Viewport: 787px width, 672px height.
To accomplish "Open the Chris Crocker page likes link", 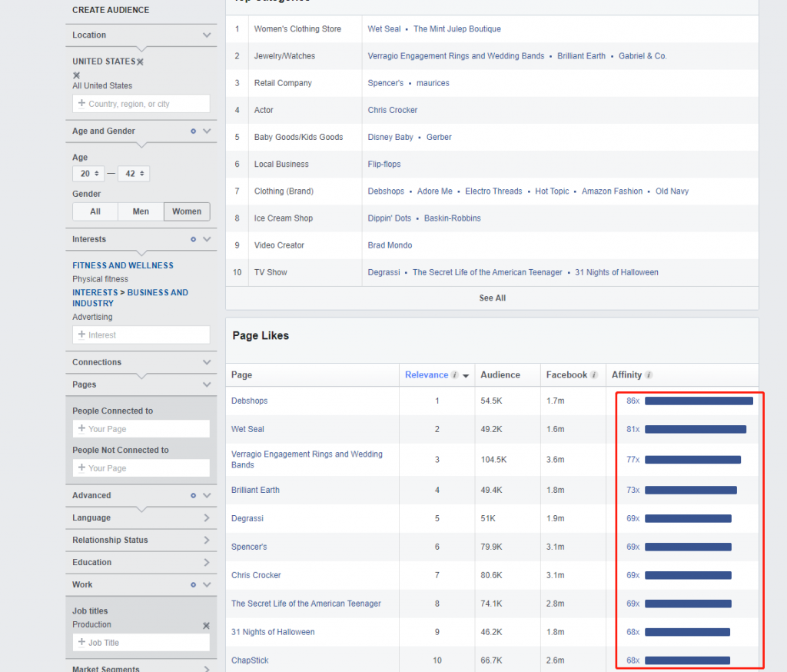I will [x=256, y=576].
